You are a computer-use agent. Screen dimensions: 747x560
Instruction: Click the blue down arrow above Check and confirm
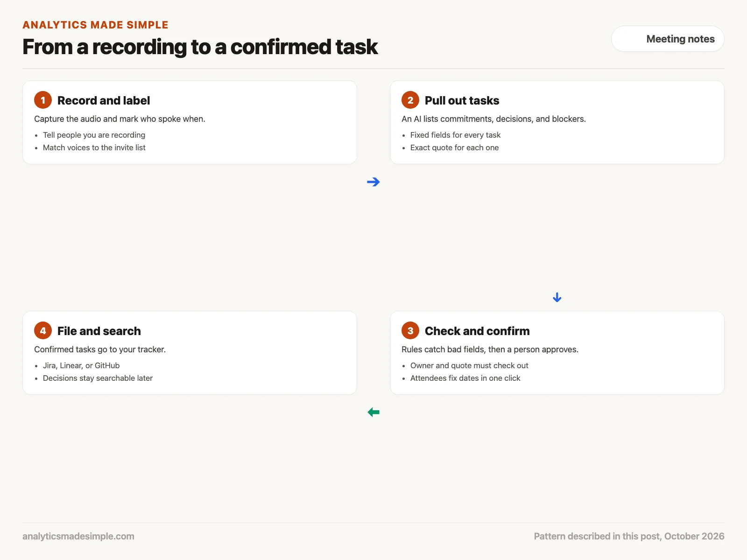pos(557,297)
